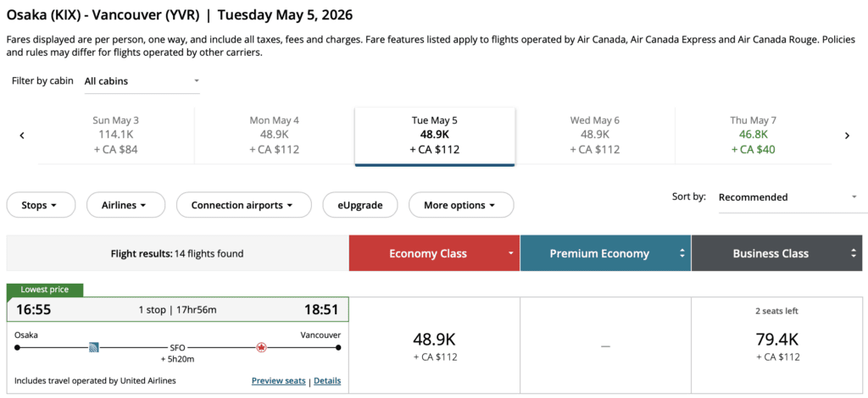Image resolution: width=868 pixels, height=398 pixels.
Task: Expand the Stops filter dropdown
Action: (40, 205)
